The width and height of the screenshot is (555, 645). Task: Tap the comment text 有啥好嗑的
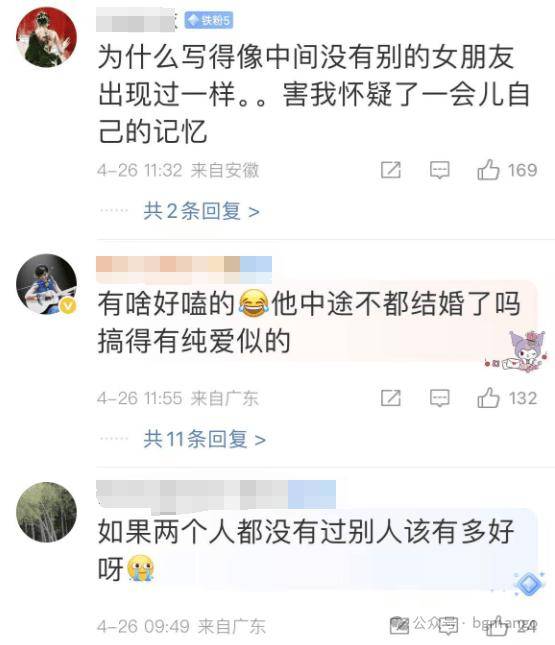(x=166, y=304)
